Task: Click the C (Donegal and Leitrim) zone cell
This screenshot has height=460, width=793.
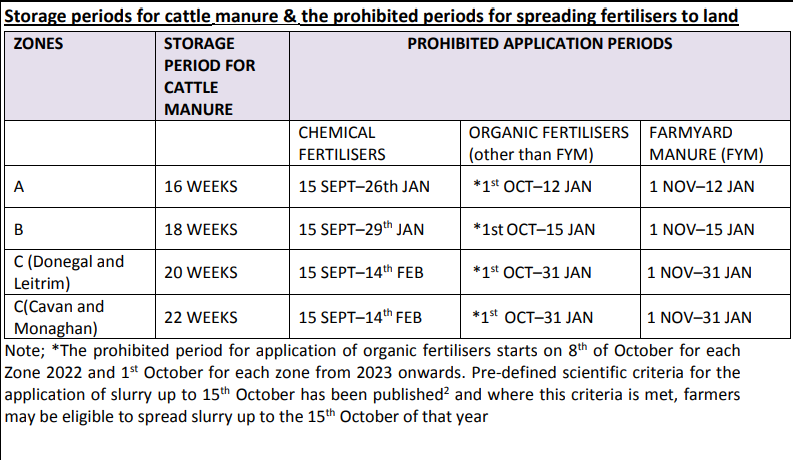Action: tap(69, 272)
